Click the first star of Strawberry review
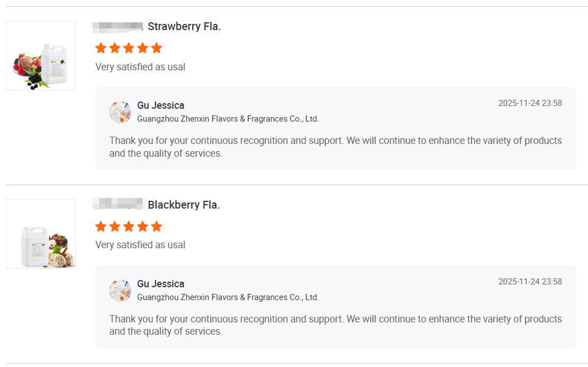 point(101,48)
